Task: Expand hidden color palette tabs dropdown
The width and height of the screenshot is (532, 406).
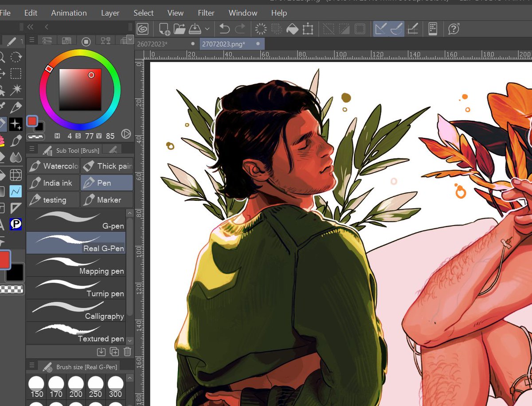Action: (130, 40)
